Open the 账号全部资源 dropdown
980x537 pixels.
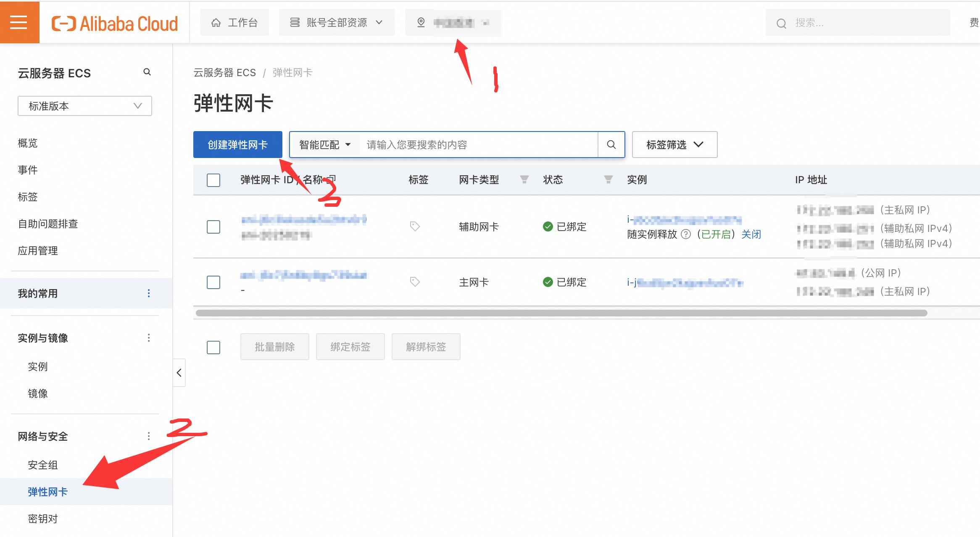click(x=337, y=23)
